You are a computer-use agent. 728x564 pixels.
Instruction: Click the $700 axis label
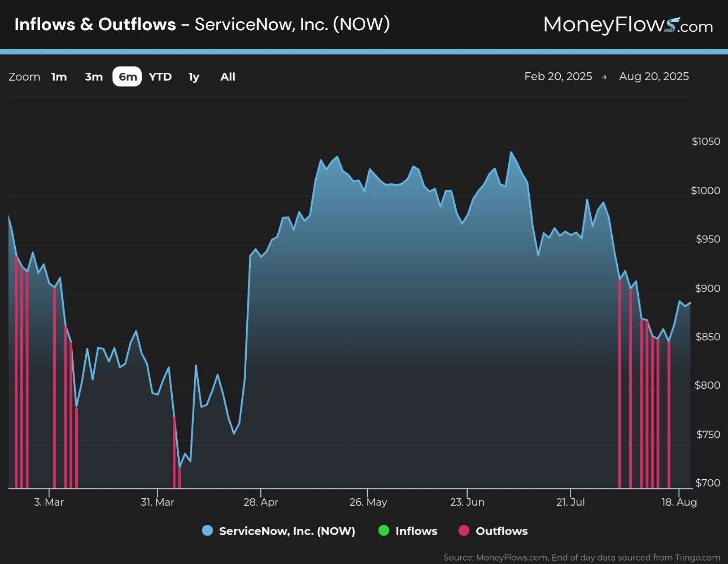click(x=708, y=483)
